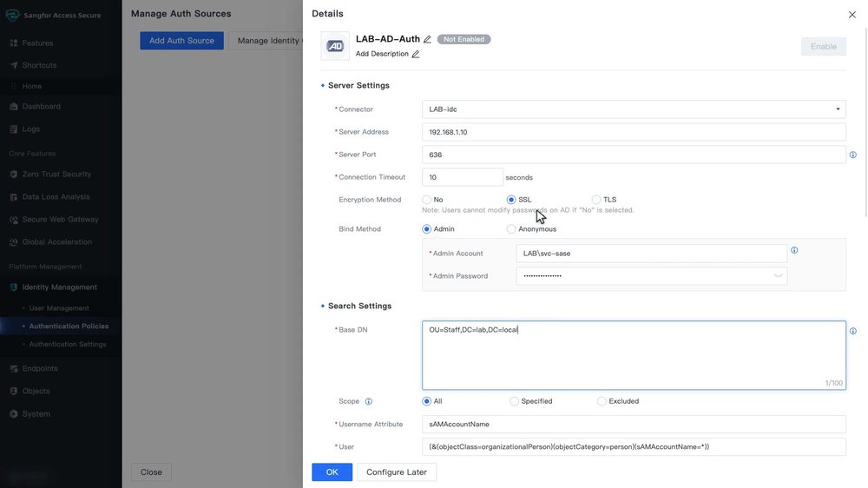Set Scope to All
This screenshot has width=868, height=488.
tap(426, 401)
